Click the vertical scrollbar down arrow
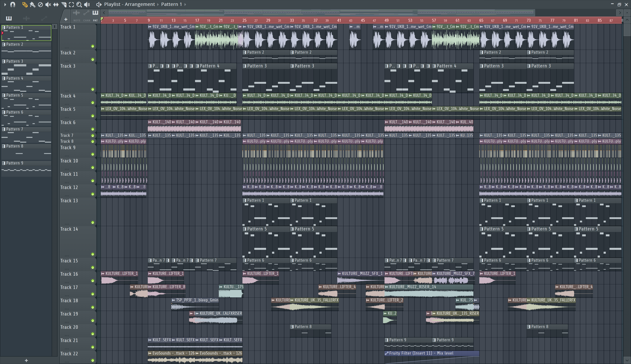Viewport: 631px width, 364px height. point(627,360)
